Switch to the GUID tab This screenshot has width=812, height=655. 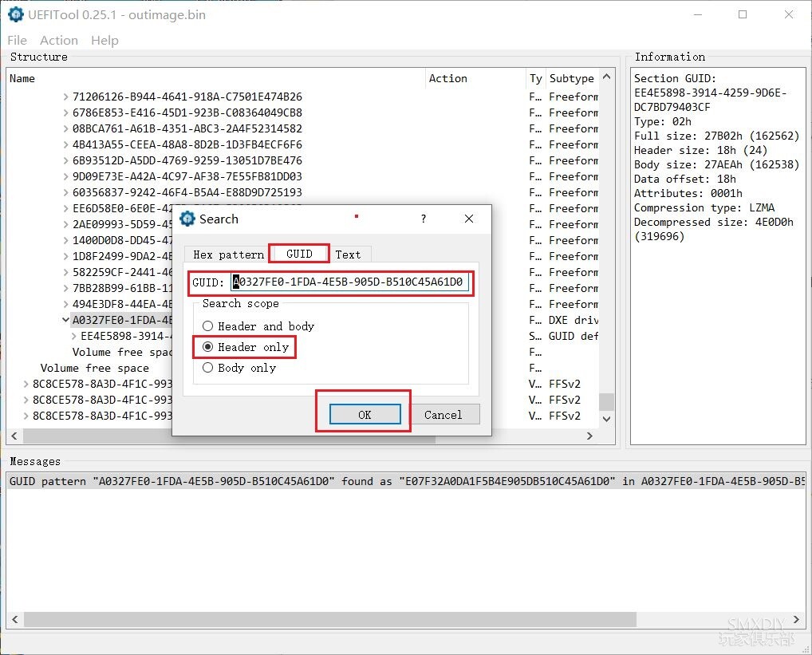pyautogui.click(x=299, y=254)
